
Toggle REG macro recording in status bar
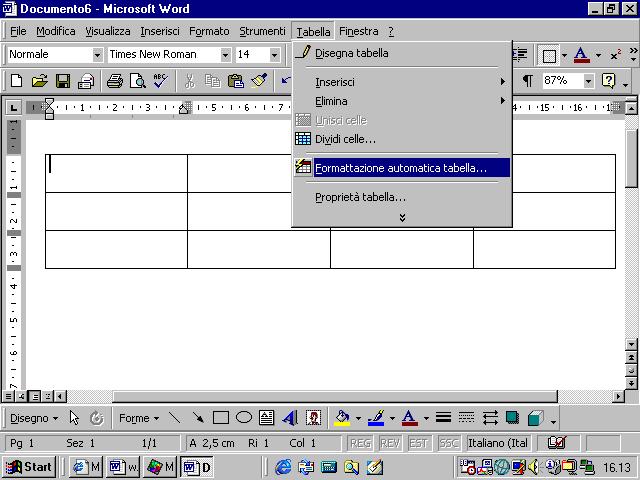click(361, 443)
